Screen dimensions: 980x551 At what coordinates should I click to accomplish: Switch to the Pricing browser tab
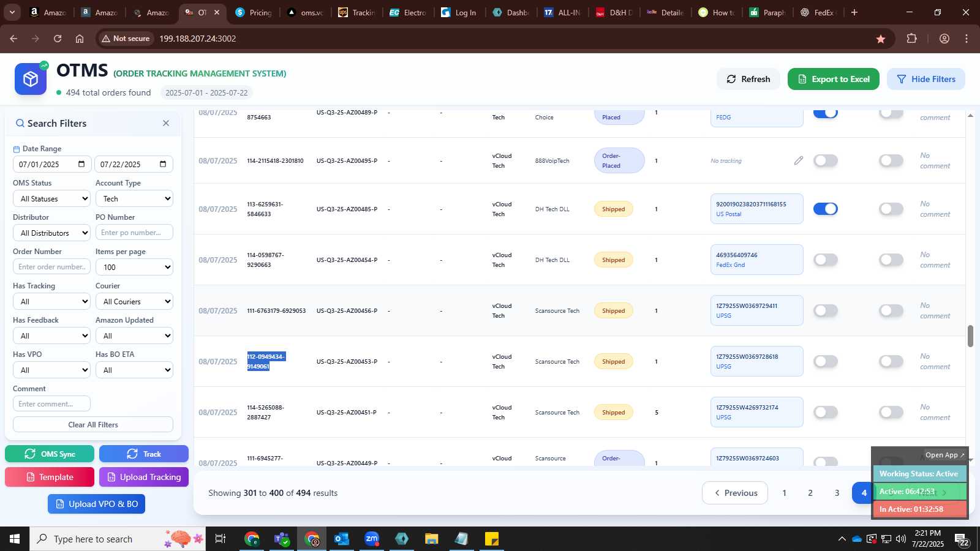coord(254,12)
